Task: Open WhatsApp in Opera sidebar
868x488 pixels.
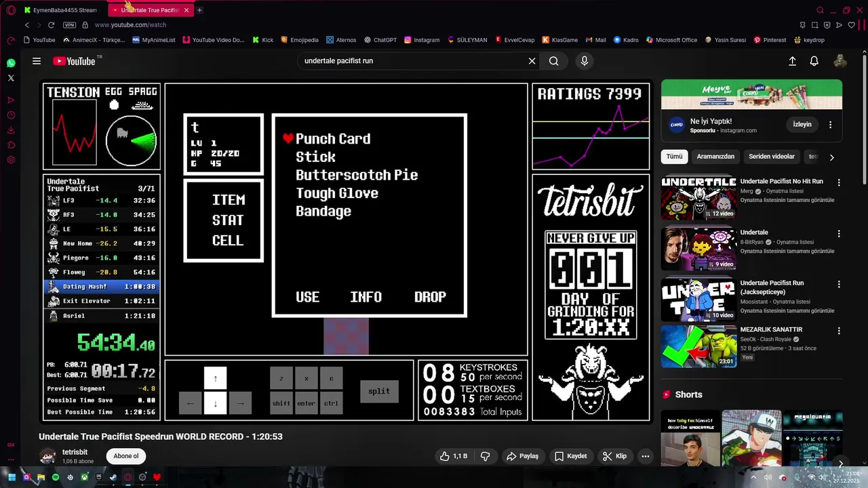Action: pos(11,63)
